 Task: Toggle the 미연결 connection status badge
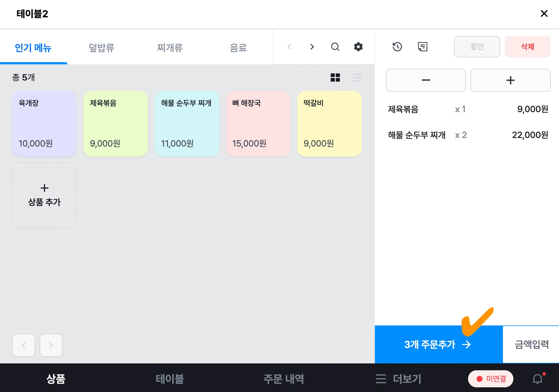tap(491, 379)
